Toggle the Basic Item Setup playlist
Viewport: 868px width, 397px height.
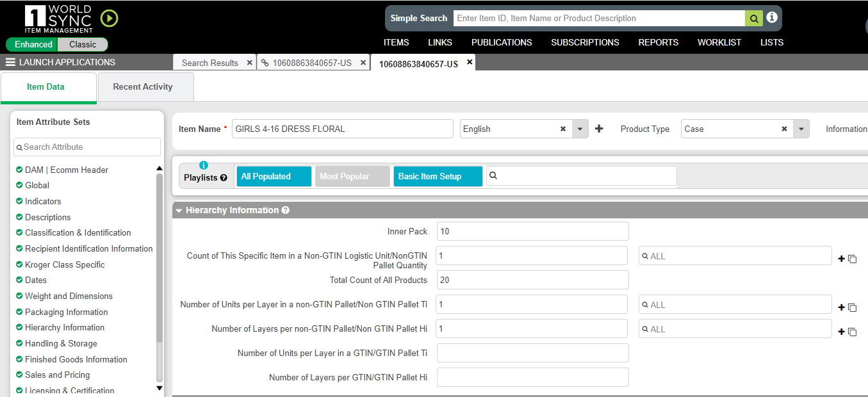438,177
